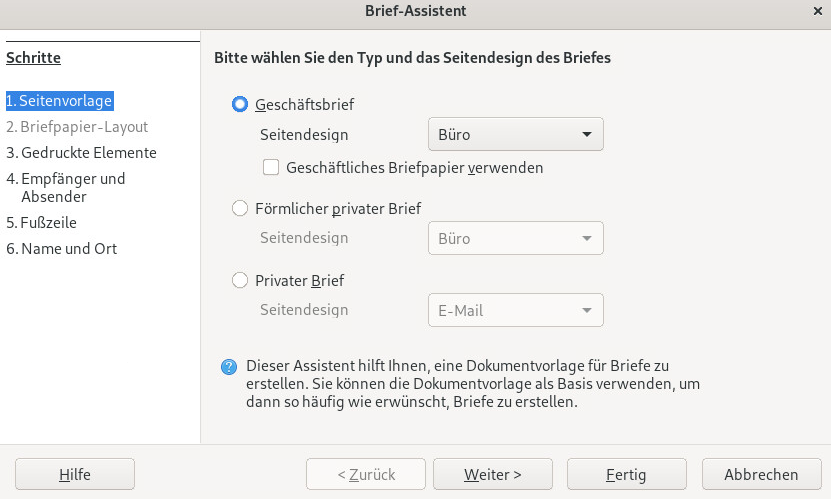Select the Förmlicher privater Brief option
This screenshot has height=499, width=831.
(x=240, y=208)
